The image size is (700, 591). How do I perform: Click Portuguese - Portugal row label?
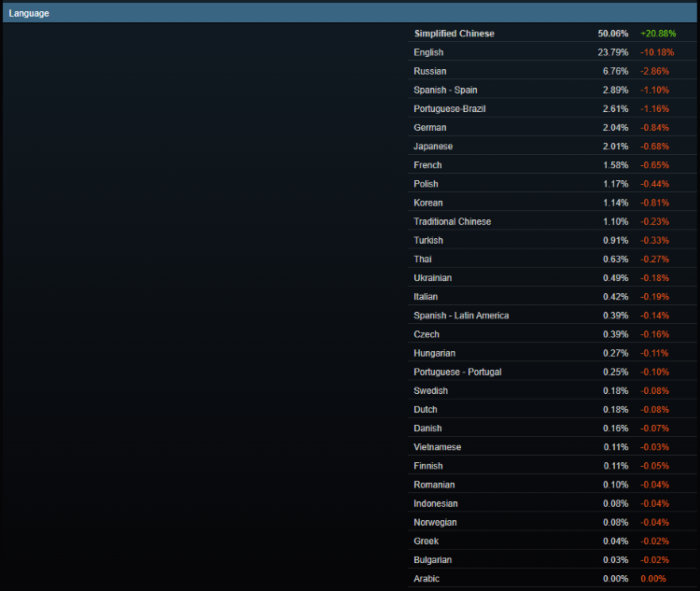point(457,372)
